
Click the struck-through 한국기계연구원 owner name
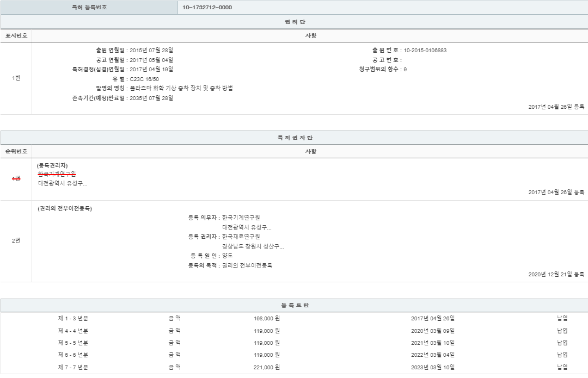pos(57,174)
